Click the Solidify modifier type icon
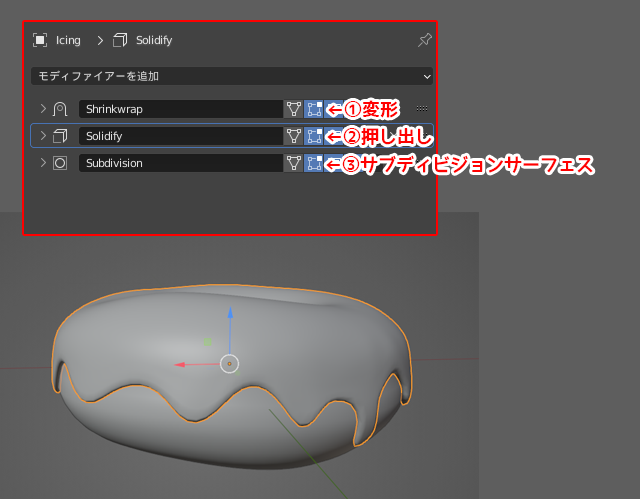The image size is (640, 499). pos(60,135)
